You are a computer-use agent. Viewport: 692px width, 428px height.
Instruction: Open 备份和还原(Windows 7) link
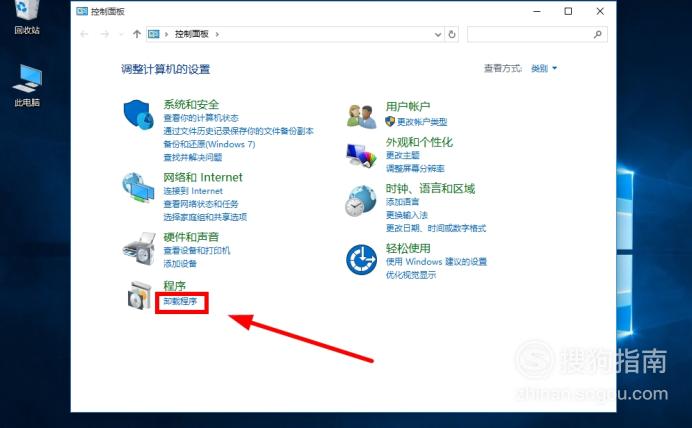tap(209, 144)
